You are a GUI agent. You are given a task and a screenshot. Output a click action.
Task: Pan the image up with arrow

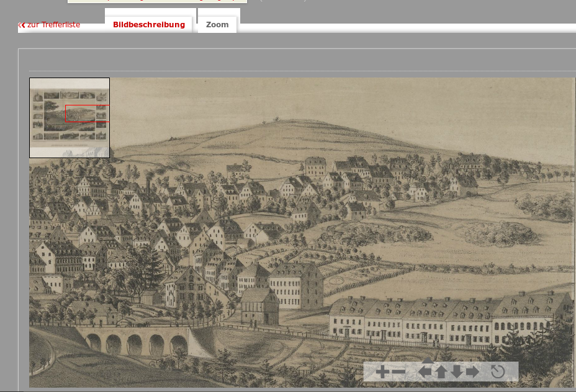(x=441, y=372)
